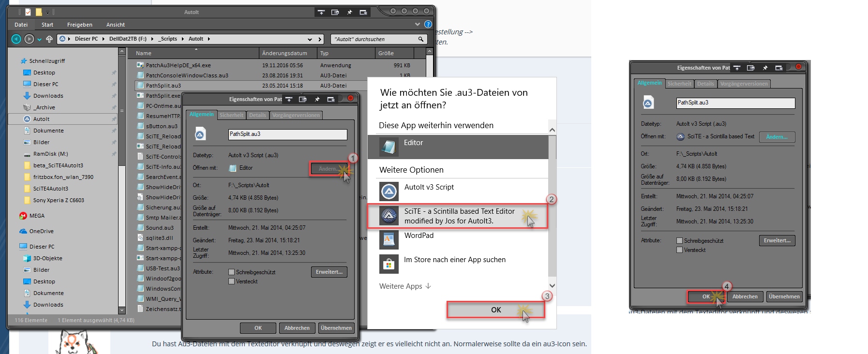
Task: Open OneDrive in the navigation pane
Action: pos(41,231)
